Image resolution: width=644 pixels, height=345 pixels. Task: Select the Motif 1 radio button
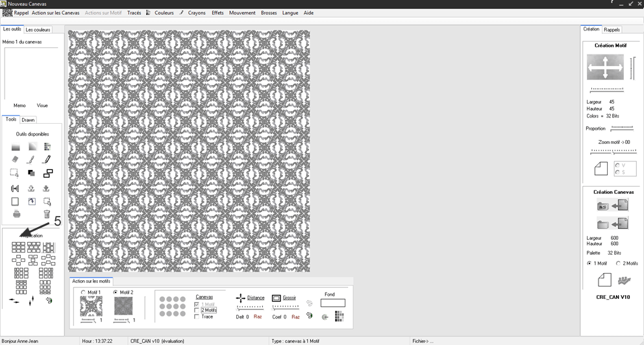tap(83, 292)
